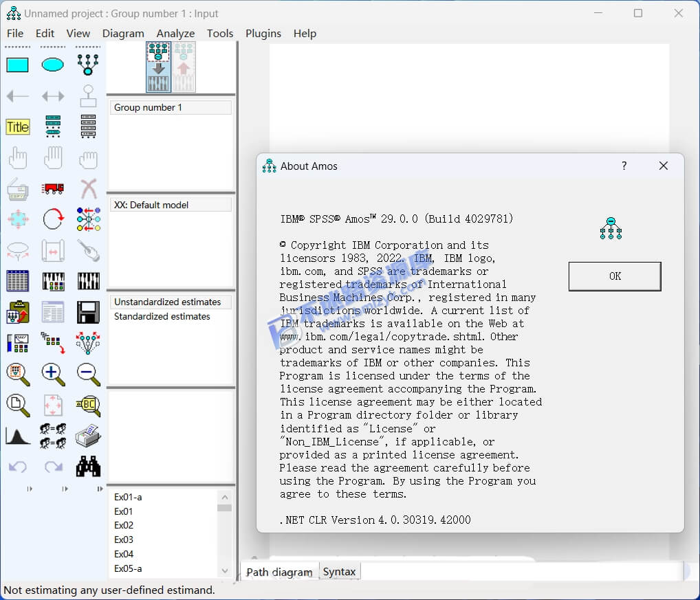
Task: Select the Title figure caption tool
Action: tap(18, 127)
